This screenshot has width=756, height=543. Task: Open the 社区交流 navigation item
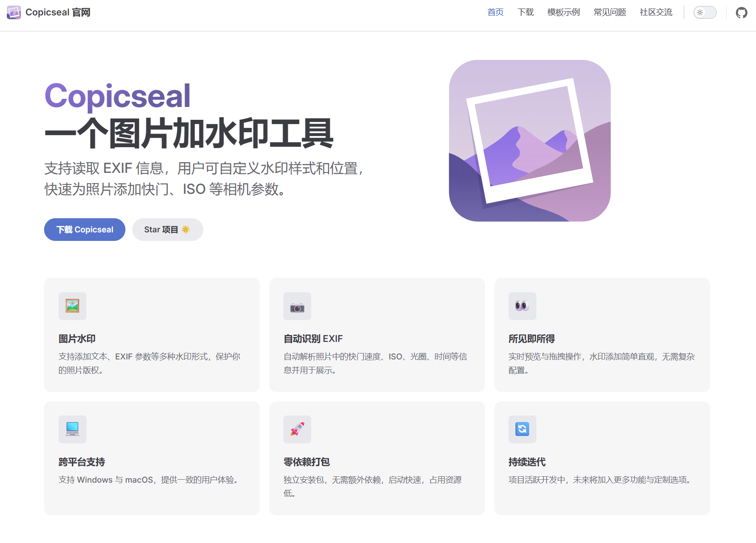pyautogui.click(x=656, y=12)
